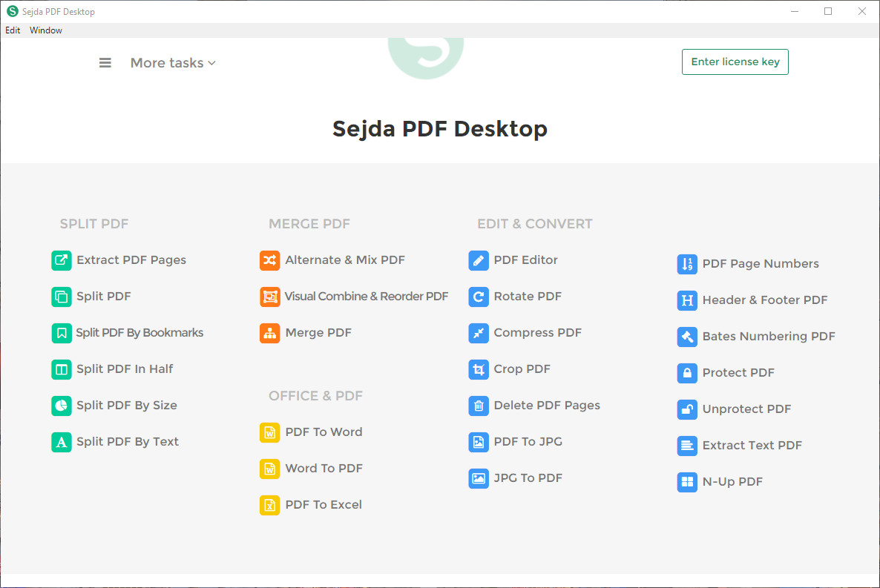Viewport: 880px width, 588px height.
Task: Click the Merge PDF orange icon
Action: tap(270, 333)
